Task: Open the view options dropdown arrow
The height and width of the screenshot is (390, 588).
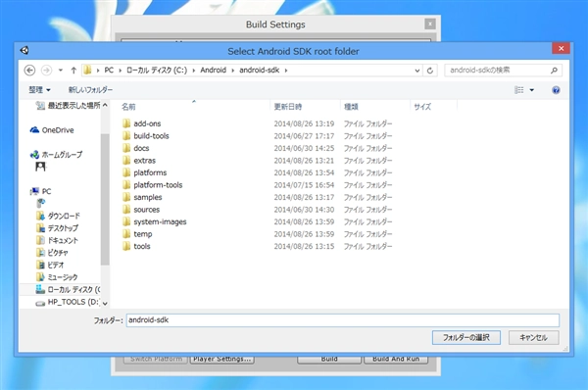Action: point(532,90)
